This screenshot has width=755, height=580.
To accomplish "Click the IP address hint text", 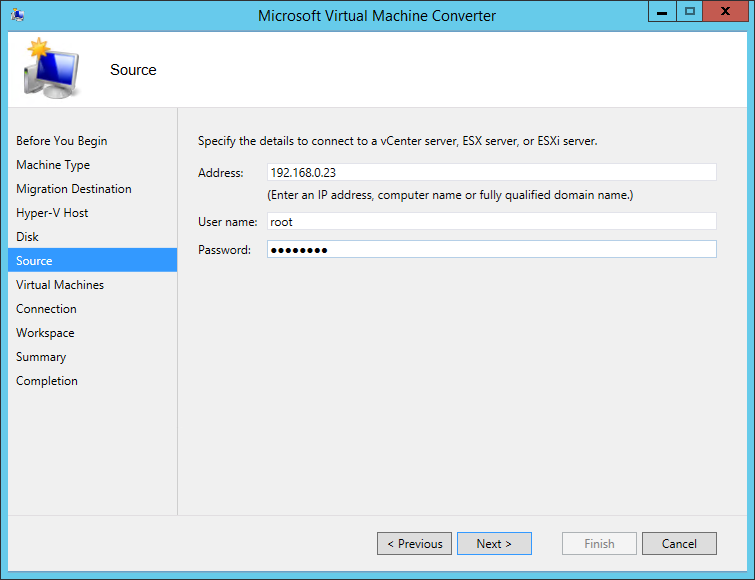I will point(450,195).
